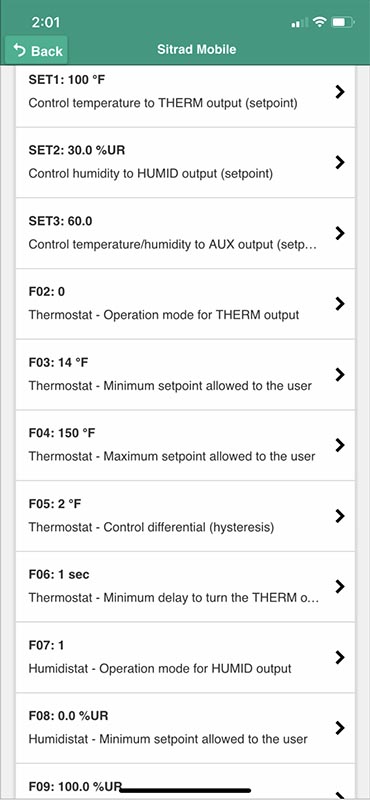Image resolution: width=370 pixels, height=800 pixels.
Task: Open the F09: 100.0 %UR entry
Action: 185,782
